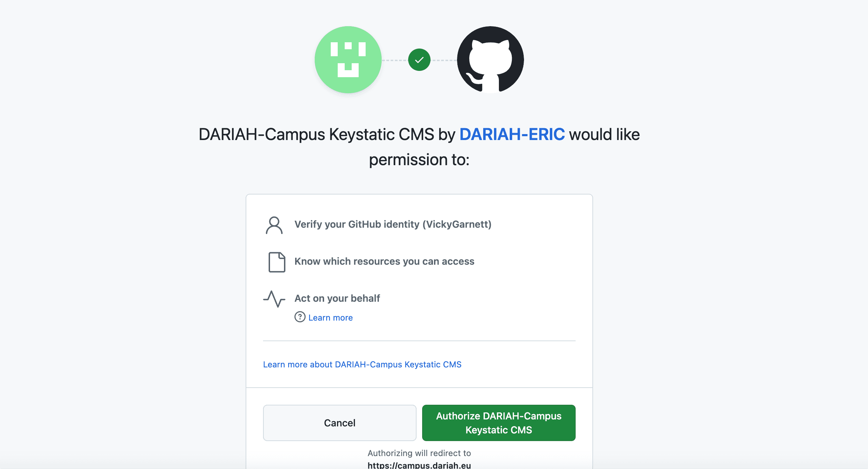Open the DARIAH-ERIC organization link
The height and width of the screenshot is (469, 868).
pyautogui.click(x=512, y=134)
